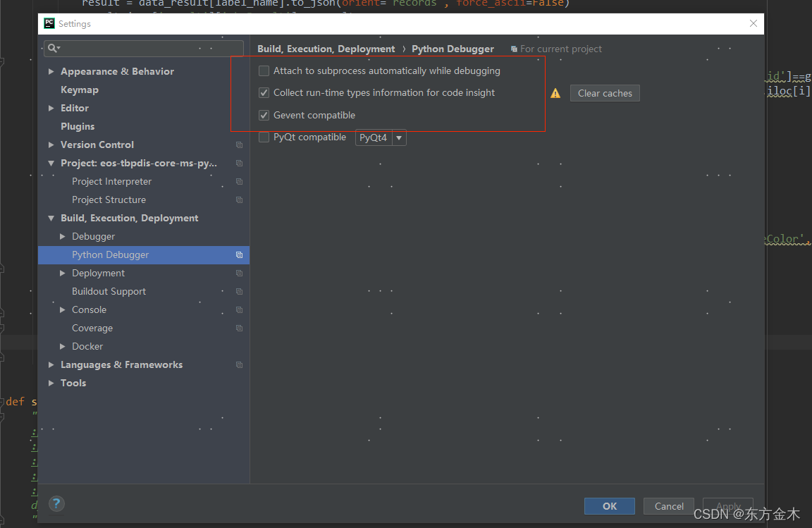The height and width of the screenshot is (528, 812).
Task: Expand the Appearance & Behavior section
Action: (50, 71)
